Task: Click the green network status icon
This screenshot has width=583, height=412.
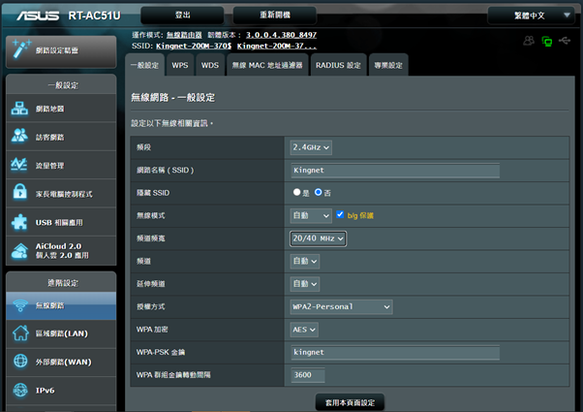Action: click(547, 41)
